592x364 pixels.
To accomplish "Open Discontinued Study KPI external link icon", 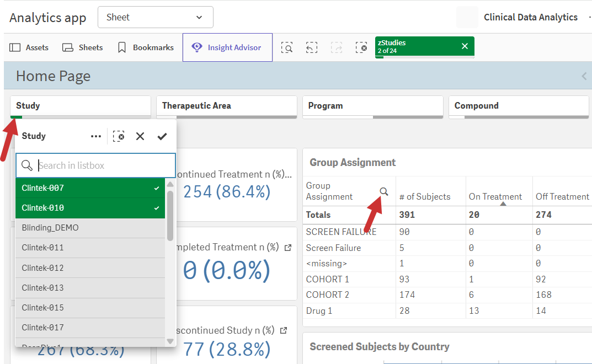I will point(284,330).
